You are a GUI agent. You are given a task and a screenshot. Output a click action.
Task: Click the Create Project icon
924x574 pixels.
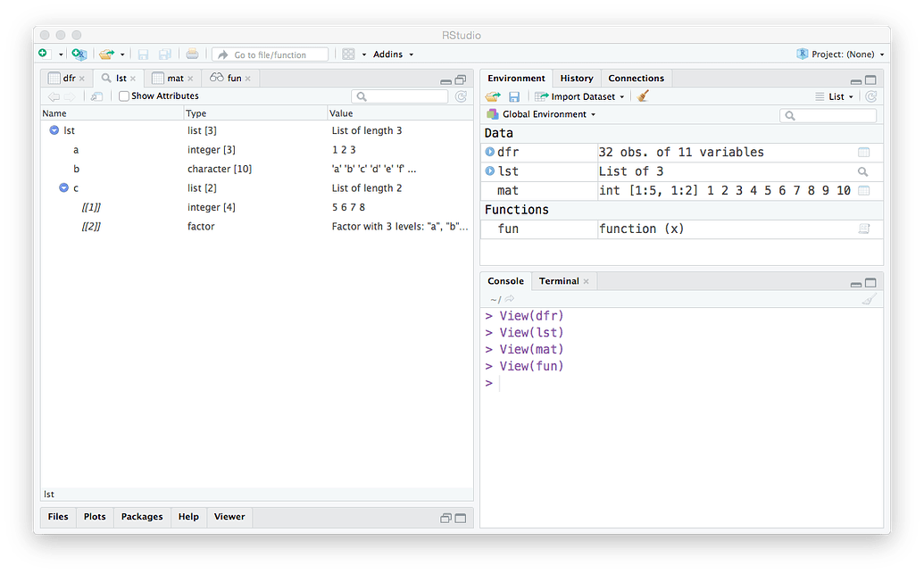coord(79,54)
